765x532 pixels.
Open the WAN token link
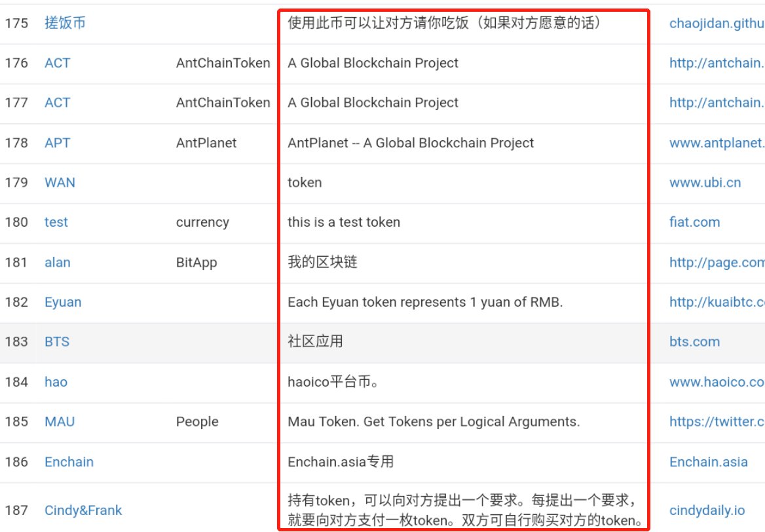(x=60, y=183)
